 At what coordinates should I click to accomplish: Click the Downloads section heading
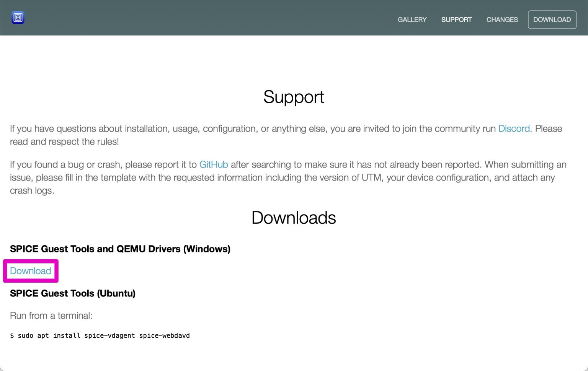click(294, 218)
